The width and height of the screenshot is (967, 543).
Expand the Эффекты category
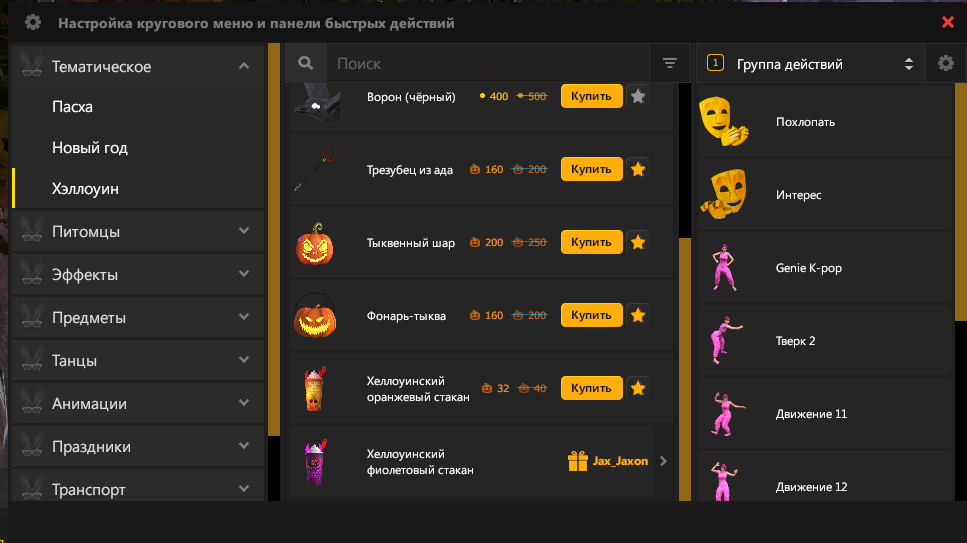(244, 274)
